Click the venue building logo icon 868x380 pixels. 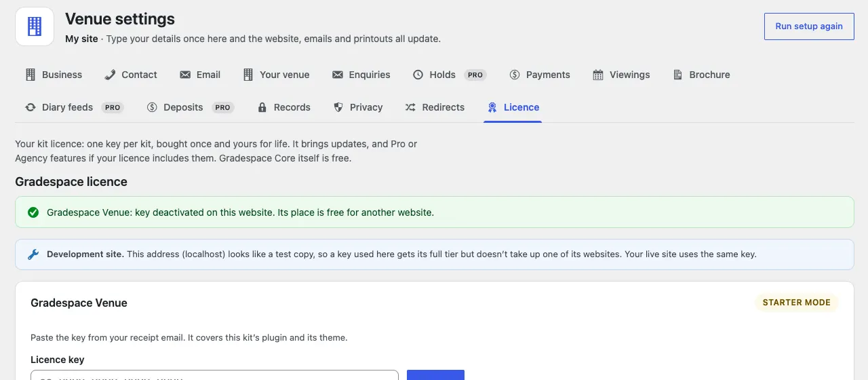35,26
